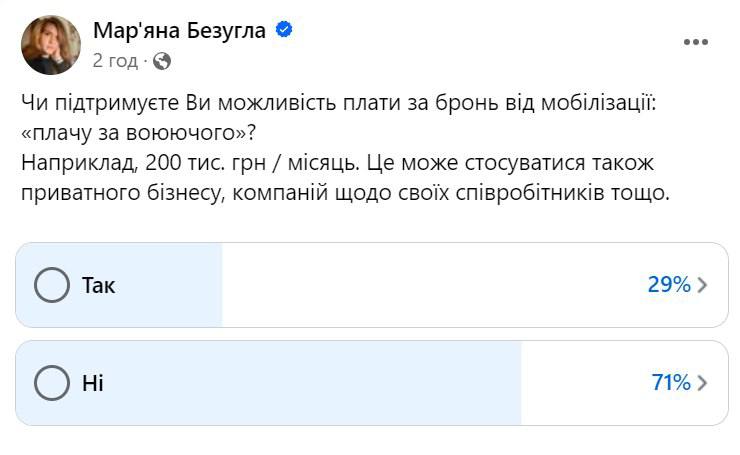This screenshot has height=455, width=740.
Task: Open the post's three-dot options menu
Action: click(695, 43)
